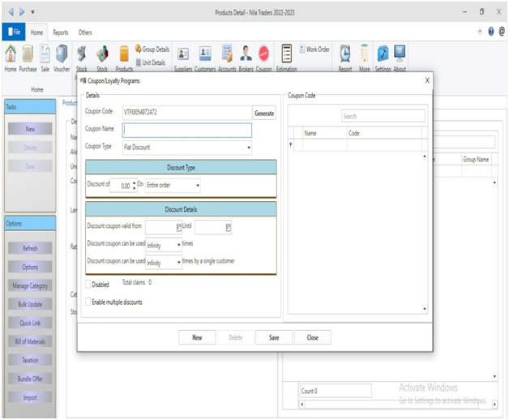Click the Products ribbon icon

coord(124,58)
